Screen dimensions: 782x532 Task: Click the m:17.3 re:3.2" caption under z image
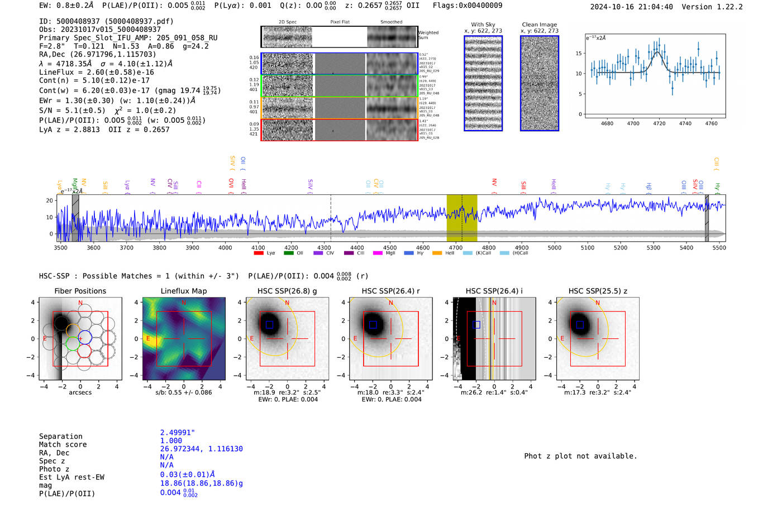tap(598, 392)
